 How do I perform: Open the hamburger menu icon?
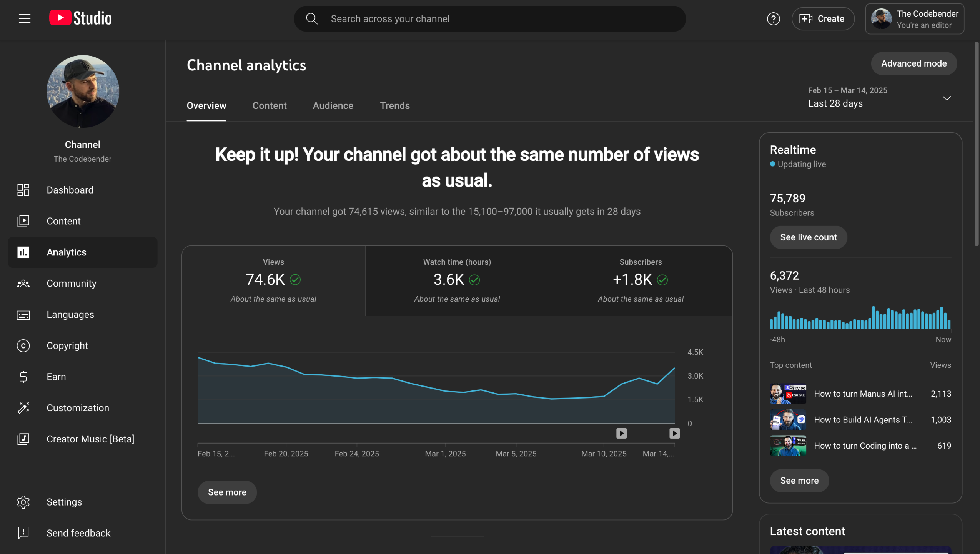point(25,18)
